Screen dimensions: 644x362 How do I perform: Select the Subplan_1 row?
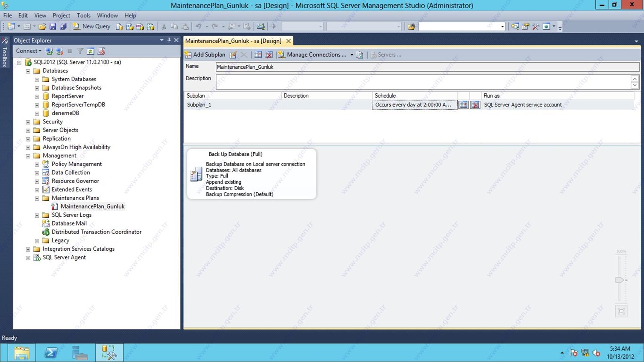point(409,105)
